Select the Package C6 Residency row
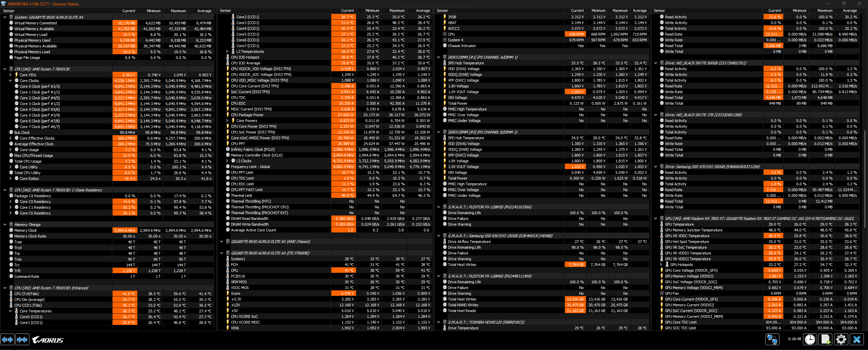868x350 pixels. pyautogui.click(x=107, y=196)
